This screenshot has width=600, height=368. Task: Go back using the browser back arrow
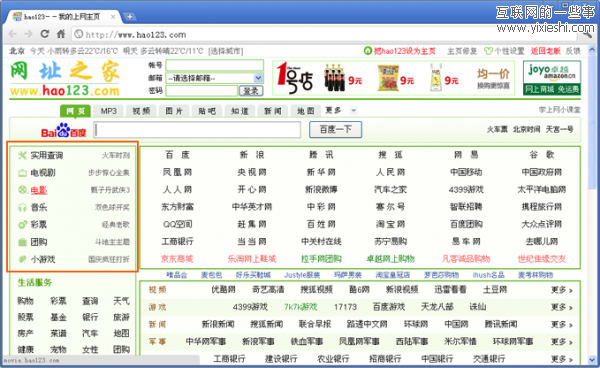pos(12,34)
